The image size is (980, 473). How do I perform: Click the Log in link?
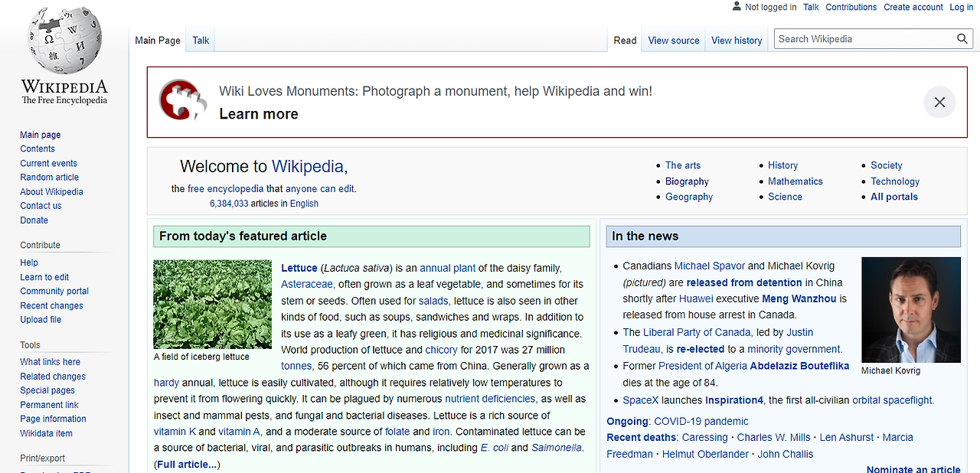pos(962,7)
